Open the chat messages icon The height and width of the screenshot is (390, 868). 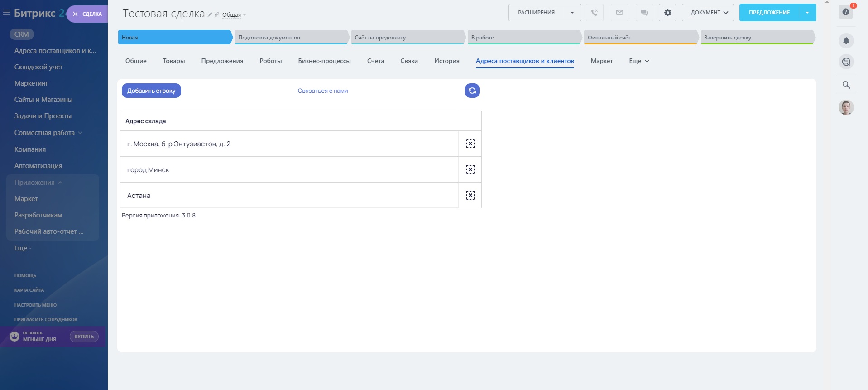(644, 13)
